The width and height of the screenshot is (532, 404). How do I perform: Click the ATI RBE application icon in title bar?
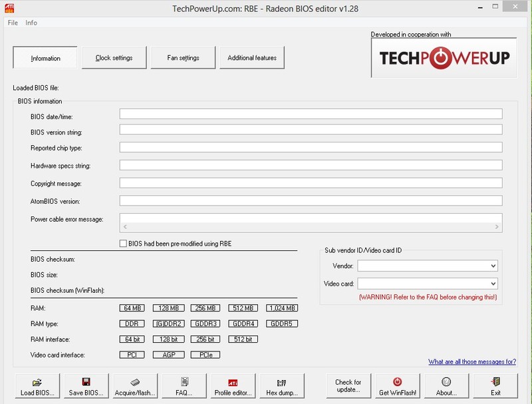9,8
